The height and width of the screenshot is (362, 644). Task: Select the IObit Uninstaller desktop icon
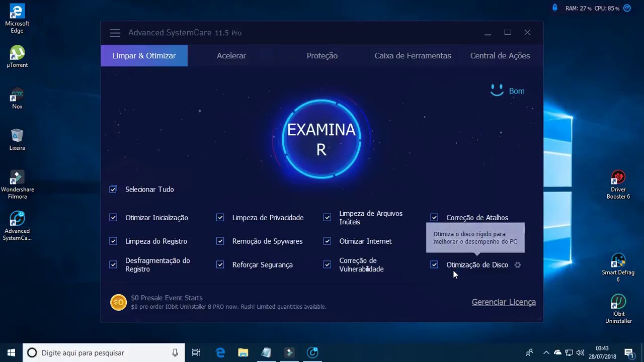tap(618, 309)
